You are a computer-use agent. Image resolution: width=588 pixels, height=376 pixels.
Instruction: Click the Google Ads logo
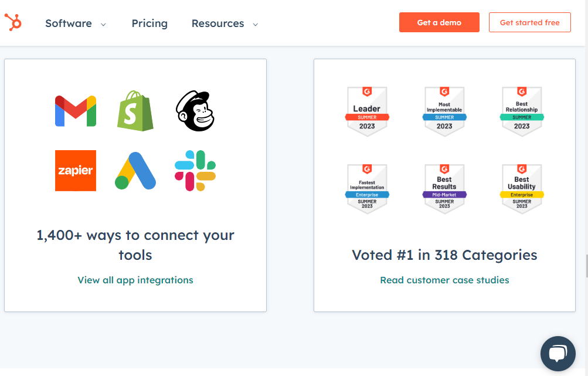pos(135,171)
